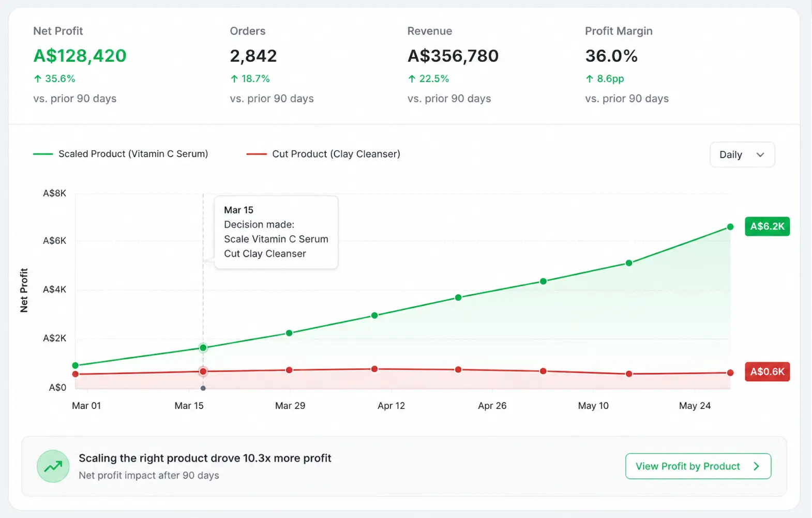Click the 22.5% revenue increase indicator
This screenshot has width=812, height=518.
[428, 79]
